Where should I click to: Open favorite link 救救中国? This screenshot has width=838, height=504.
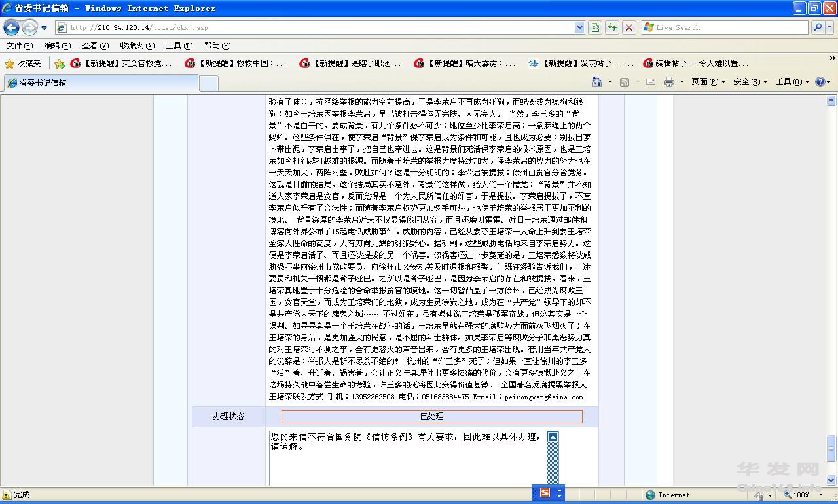236,63
